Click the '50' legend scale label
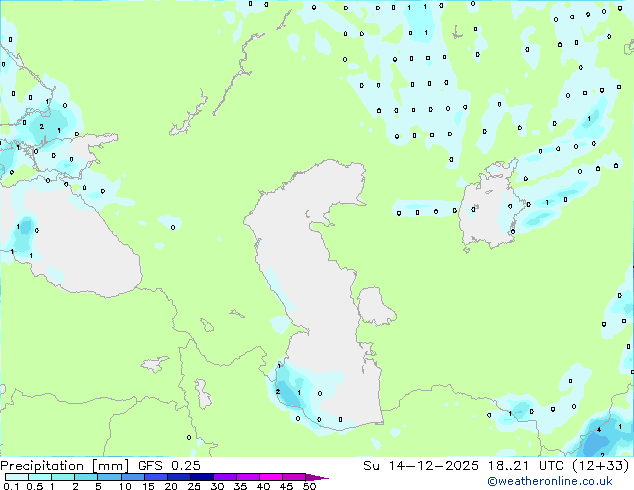This screenshot has height=490, width=634. click(309, 486)
